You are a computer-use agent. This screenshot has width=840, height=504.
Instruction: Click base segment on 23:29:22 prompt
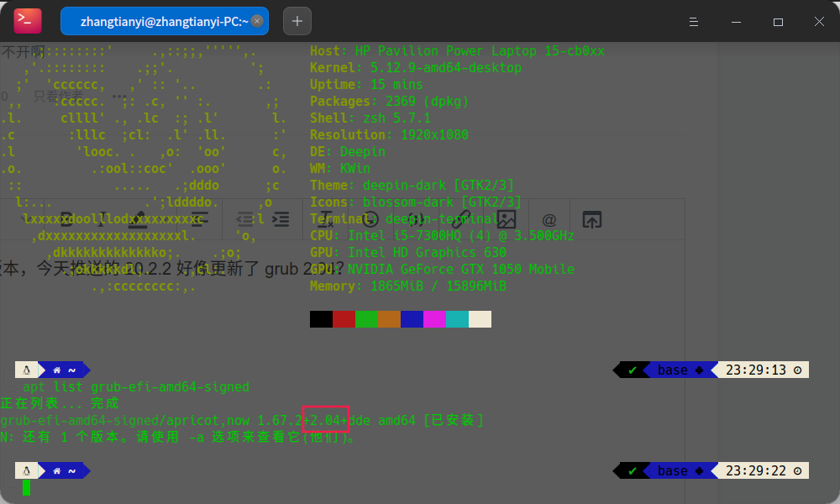pyautogui.click(x=672, y=470)
